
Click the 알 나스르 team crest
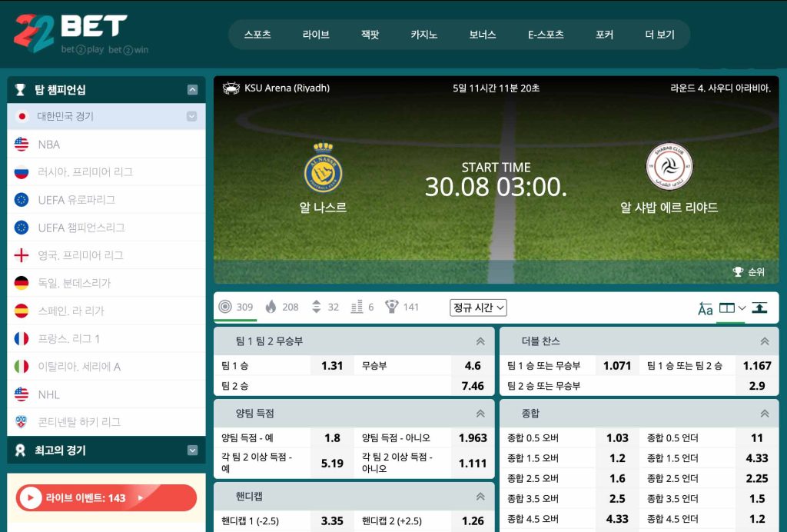323,168
